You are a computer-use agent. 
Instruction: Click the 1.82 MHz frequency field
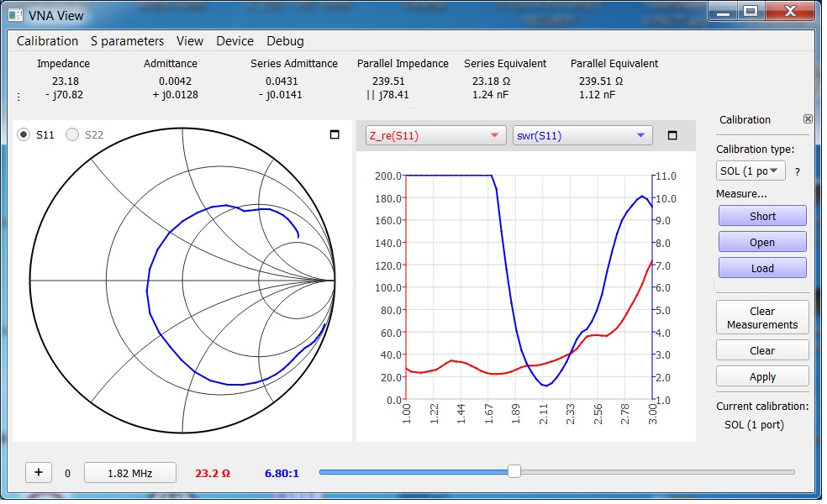click(x=129, y=473)
